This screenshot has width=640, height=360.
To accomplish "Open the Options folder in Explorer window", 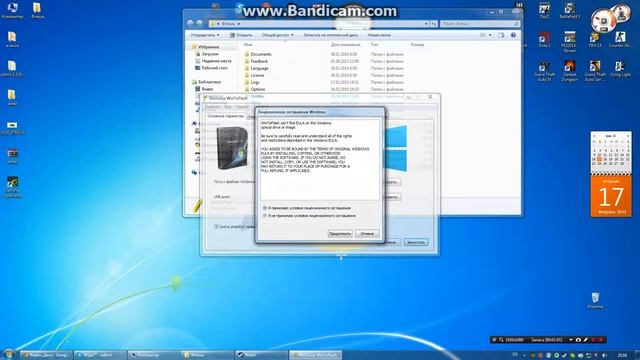I will 258,89.
